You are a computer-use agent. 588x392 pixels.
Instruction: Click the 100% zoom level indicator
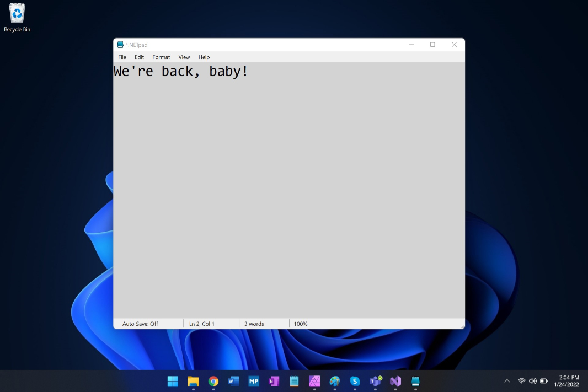[301, 324]
